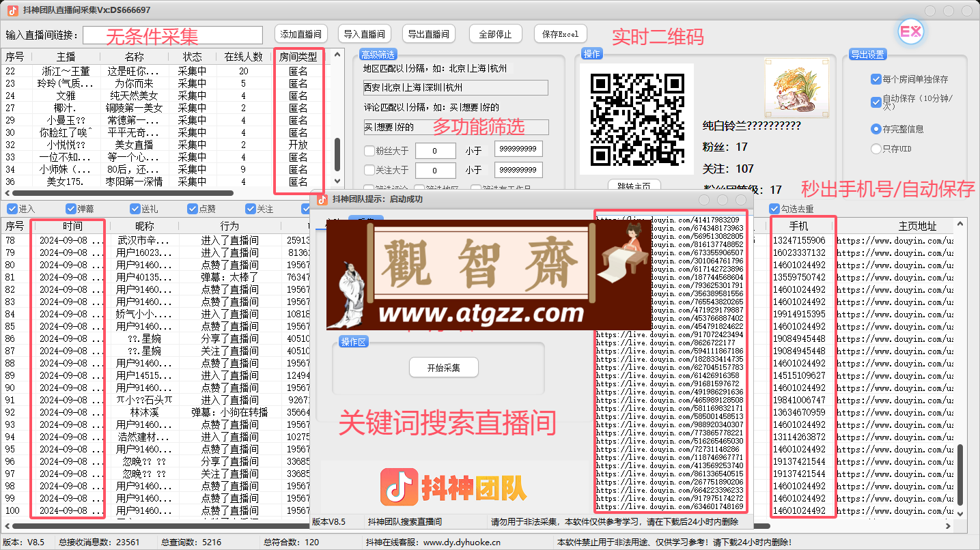The height and width of the screenshot is (550, 980).
Task: Click the 添加直播间 button
Action: [x=301, y=33]
